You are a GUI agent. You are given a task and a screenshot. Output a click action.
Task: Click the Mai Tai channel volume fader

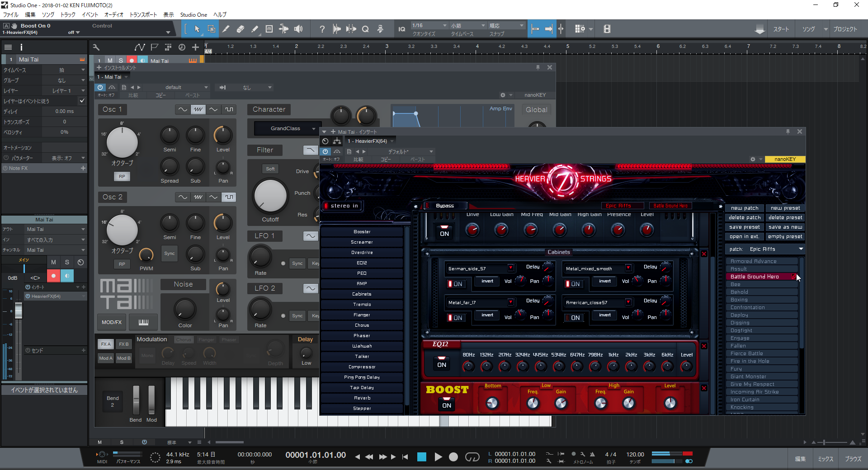pyautogui.click(x=19, y=310)
